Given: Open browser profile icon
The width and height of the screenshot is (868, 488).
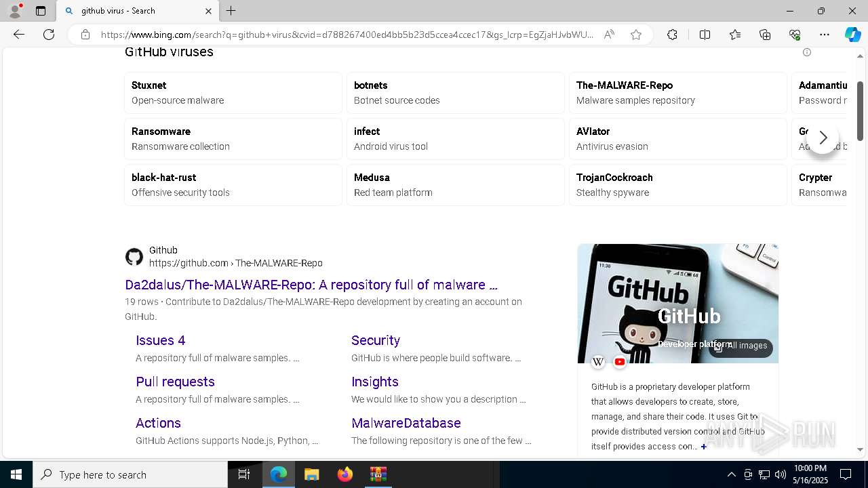Looking at the screenshot, I should coord(15,11).
